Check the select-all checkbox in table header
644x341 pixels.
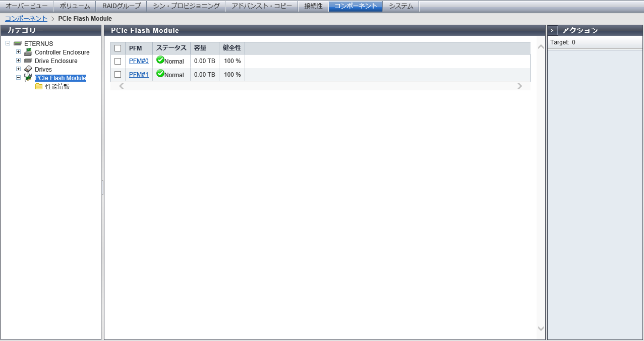click(x=118, y=48)
